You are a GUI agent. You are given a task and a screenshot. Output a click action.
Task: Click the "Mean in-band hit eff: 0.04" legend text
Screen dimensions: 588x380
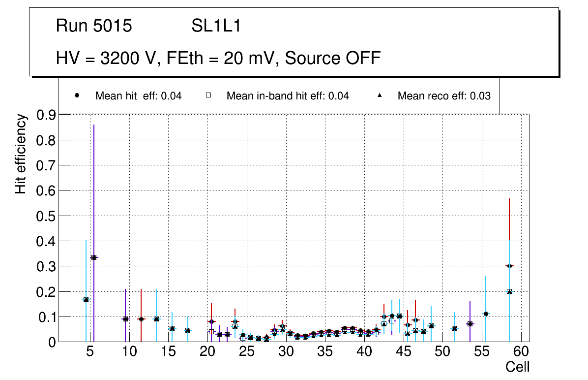(288, 96)
